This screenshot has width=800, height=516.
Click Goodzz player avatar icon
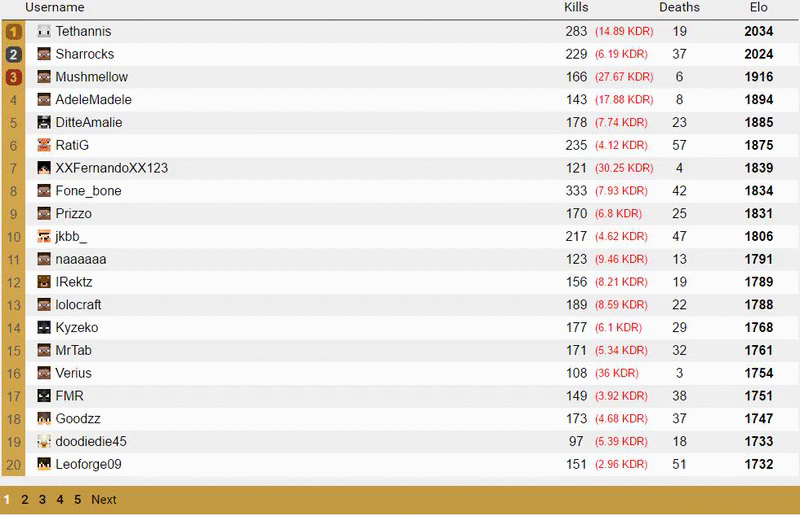(x=44, y=419)
